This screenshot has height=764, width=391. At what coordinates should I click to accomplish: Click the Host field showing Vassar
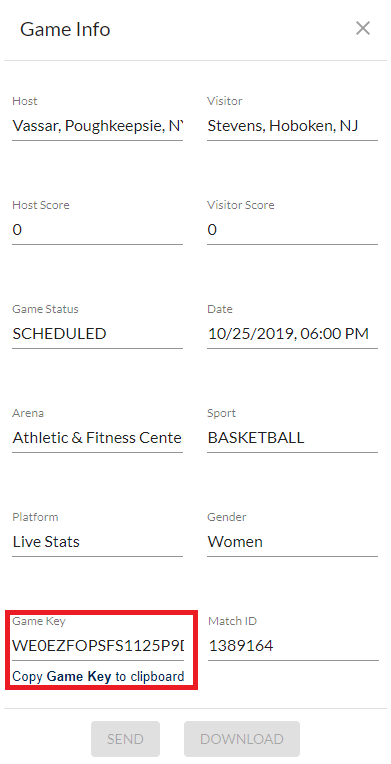click(x=98, y=126)
